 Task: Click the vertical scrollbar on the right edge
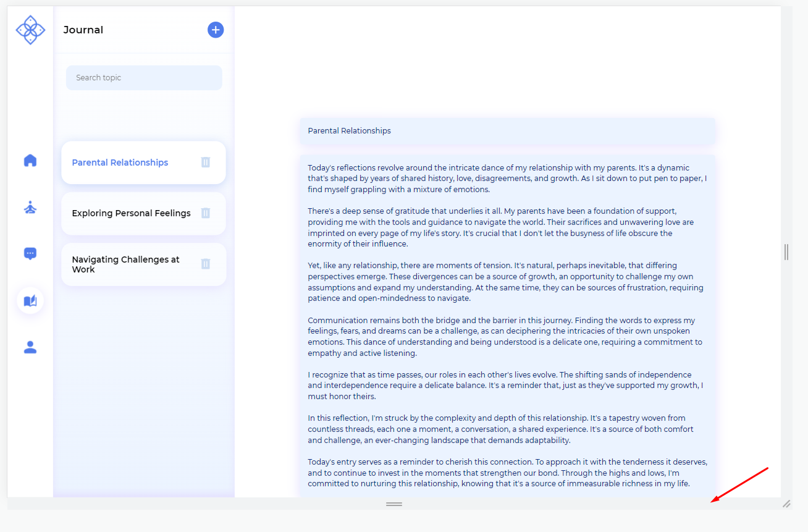[x=786, y=252]
